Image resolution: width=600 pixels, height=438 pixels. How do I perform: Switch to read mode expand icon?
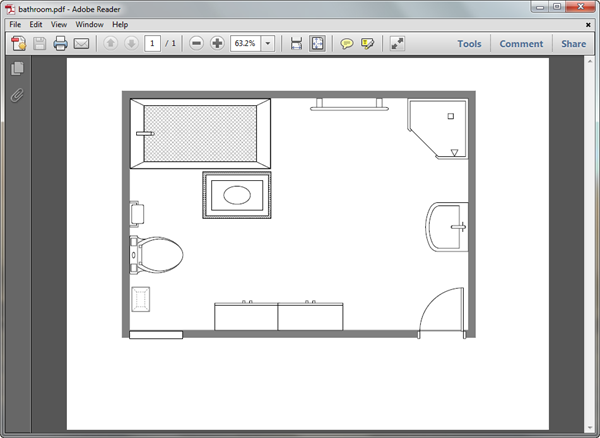click(397, 44)
